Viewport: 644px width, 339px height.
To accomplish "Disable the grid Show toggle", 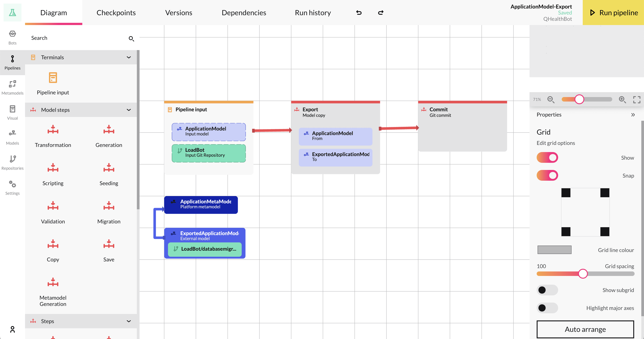I will [x=547, y=157].
